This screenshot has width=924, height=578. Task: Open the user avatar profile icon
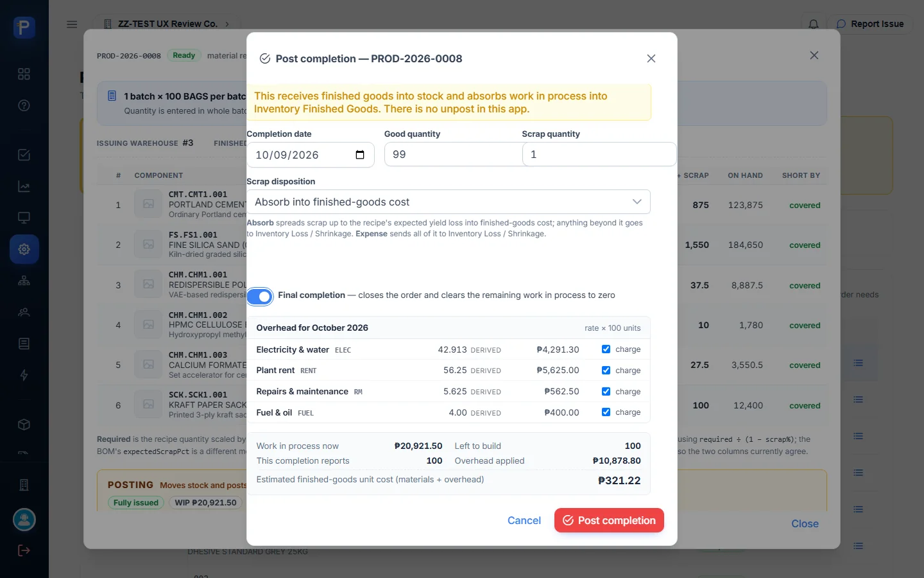click(x=24, y=520)
